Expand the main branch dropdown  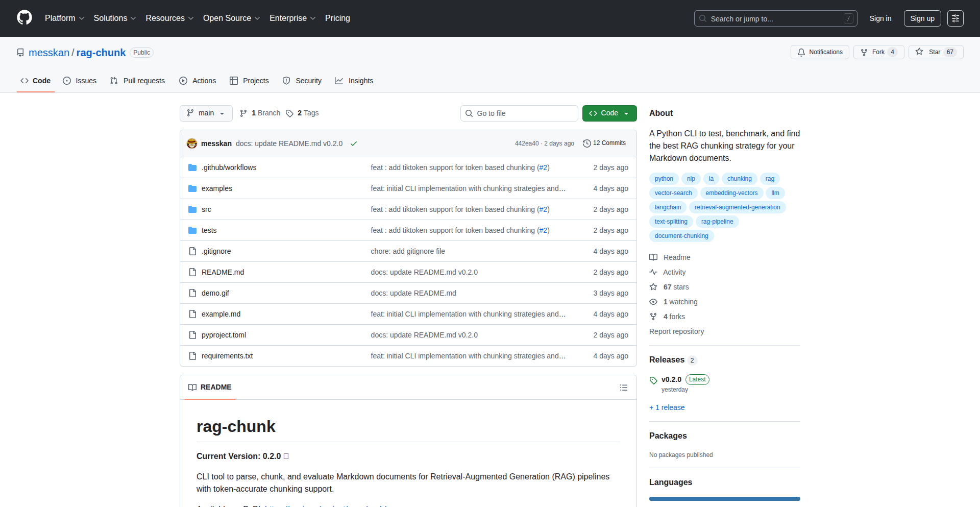click(206, 113)
